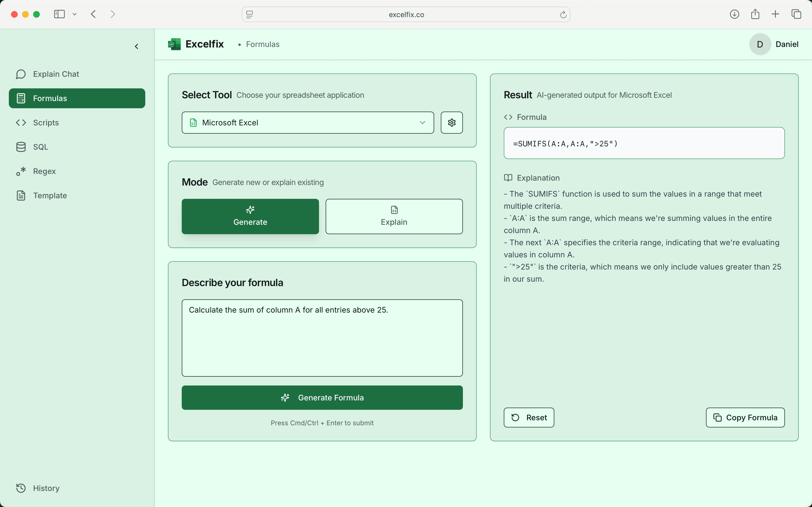Screen dimensions: 812x507
Task: Go back in browser history
Action: (x=94, y=14)
